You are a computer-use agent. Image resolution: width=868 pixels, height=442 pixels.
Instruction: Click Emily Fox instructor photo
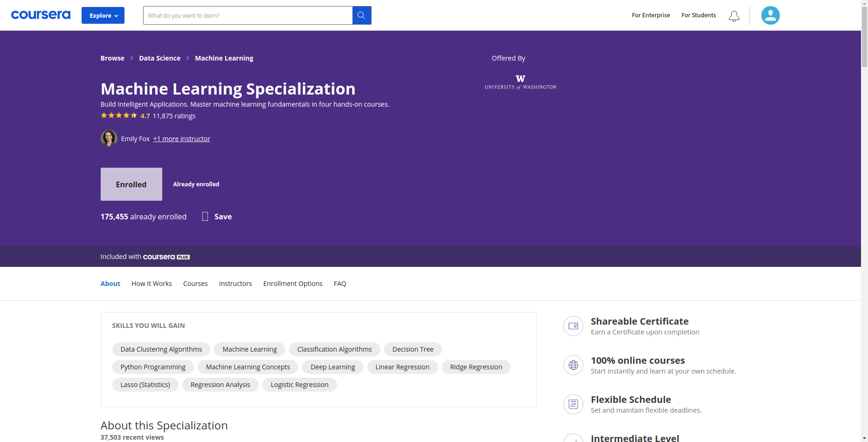(109, 138)
